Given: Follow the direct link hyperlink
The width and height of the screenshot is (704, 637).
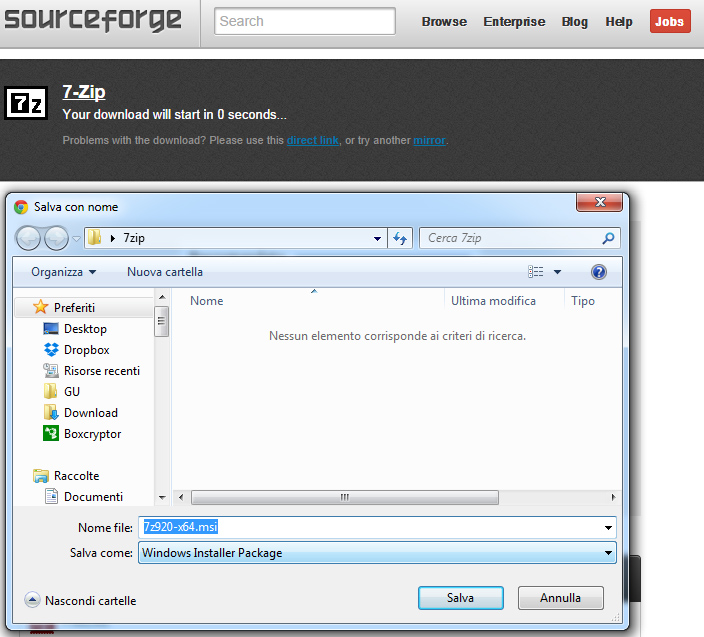Looking at the screenshot, I should (312, 141).
